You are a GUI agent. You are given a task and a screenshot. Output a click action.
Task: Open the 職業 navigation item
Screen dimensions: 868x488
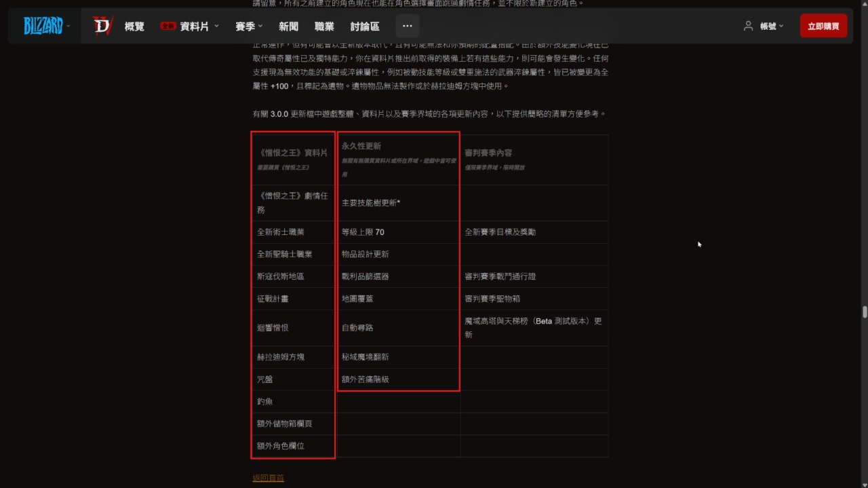pyautogui.click(x=324, y=26)
